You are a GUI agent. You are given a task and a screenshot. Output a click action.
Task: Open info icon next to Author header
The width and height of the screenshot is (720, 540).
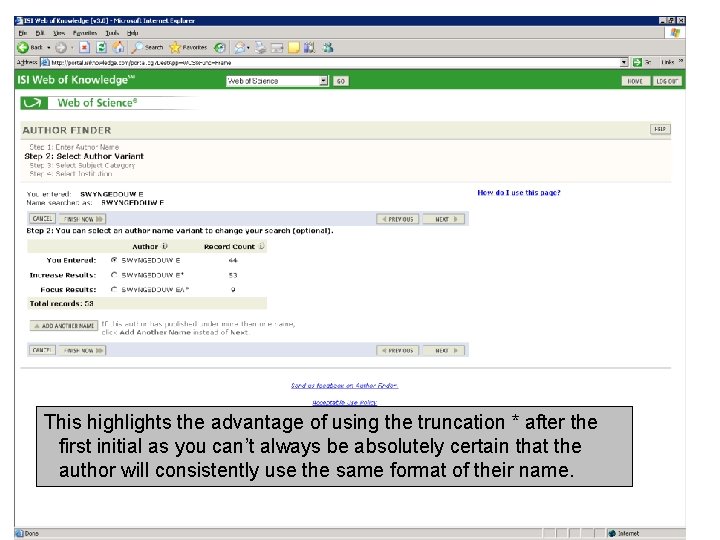pos(165,246)
